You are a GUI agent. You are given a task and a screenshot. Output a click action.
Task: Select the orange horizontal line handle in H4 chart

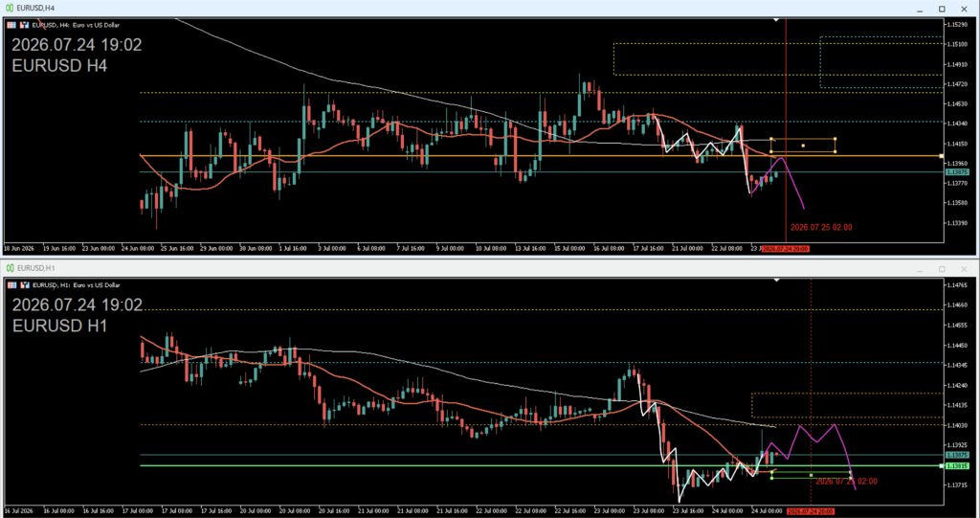tap(942, 156)
